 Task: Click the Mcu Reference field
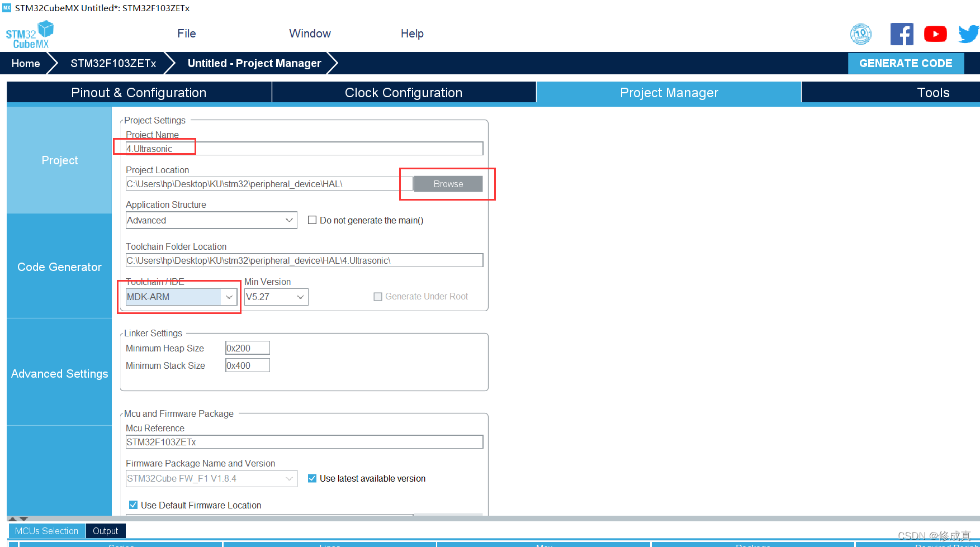(304, 442)
